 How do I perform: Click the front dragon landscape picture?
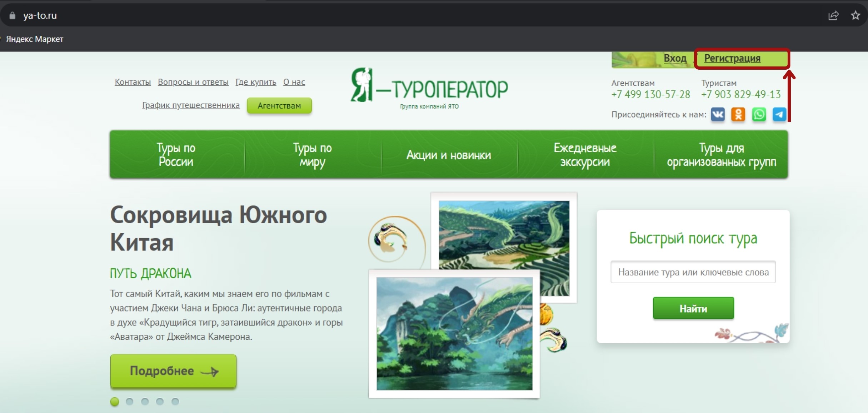pyautogui.click(x=454, y=333)
